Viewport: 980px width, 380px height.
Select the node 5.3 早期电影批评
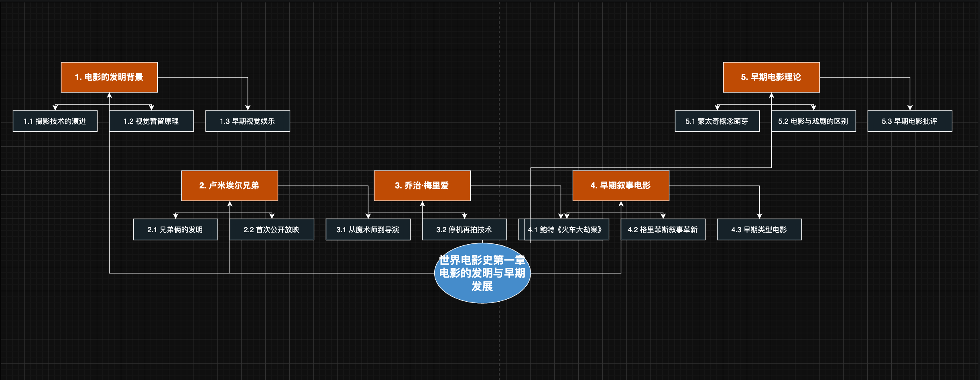click(x=909, y=121)
